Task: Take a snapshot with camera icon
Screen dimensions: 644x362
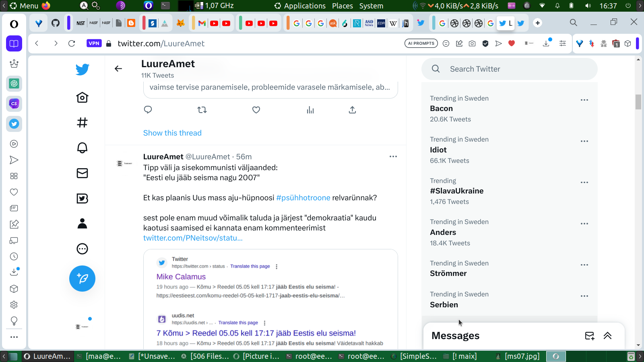Action: pos(472,43)
